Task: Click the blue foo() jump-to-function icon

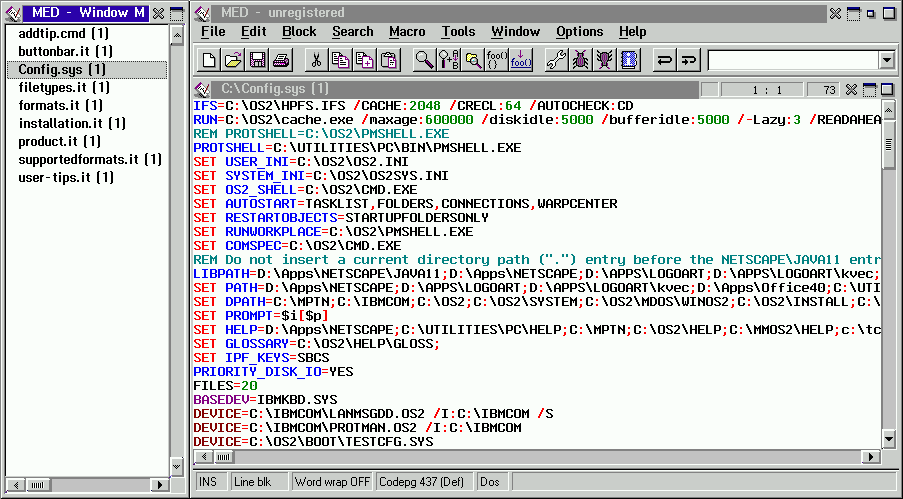Action: [x=521, y=60]
